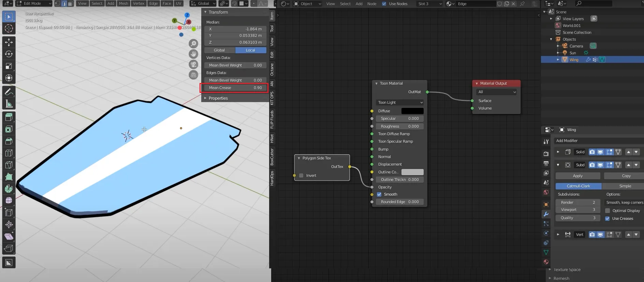Expand the Properties panel section
This screenshot has width=644, height=282.
[218, 98]
